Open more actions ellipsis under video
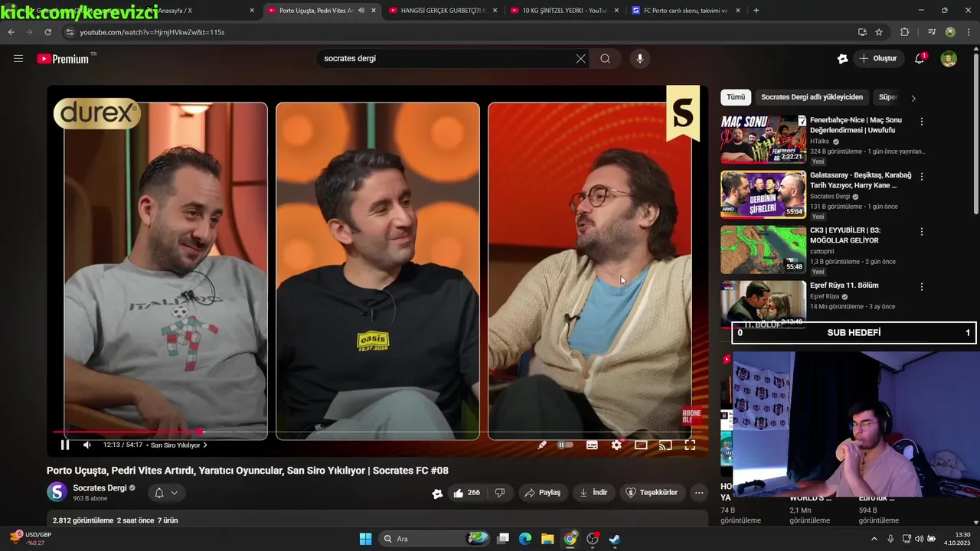This screenshot has width=980, height=551. 699,493
